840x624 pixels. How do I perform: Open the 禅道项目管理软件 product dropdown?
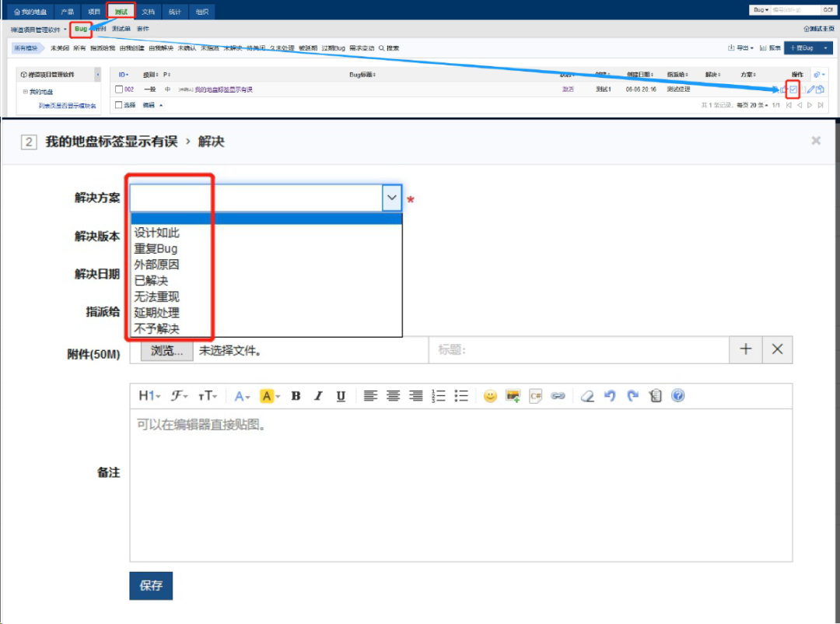(x=38, y=30)
